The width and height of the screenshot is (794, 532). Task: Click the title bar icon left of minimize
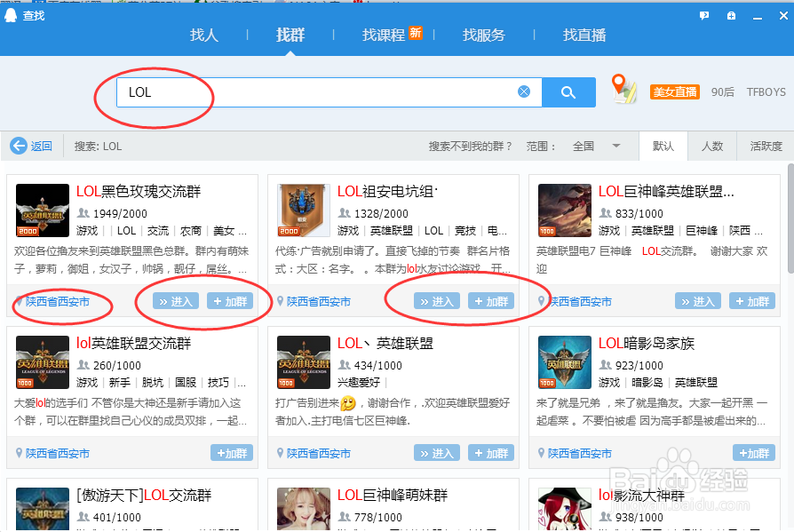(x=731, y=16)
